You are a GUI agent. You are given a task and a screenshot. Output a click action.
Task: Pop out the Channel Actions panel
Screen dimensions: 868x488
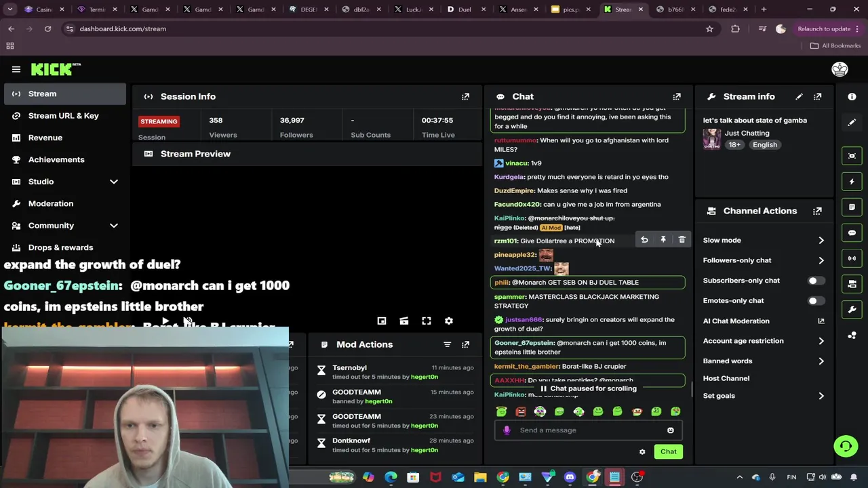pos(817,211)
